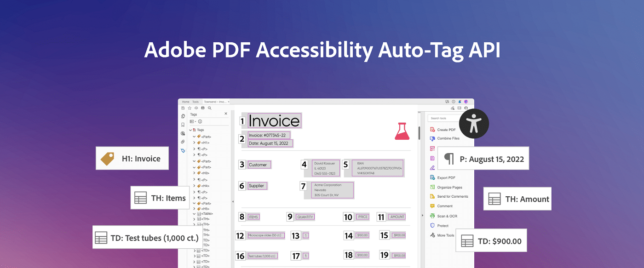Image resolution: width=644 pixels, height=268 pixels.
Task: Collapse the root Tags tree node
Action: (191, 130)
